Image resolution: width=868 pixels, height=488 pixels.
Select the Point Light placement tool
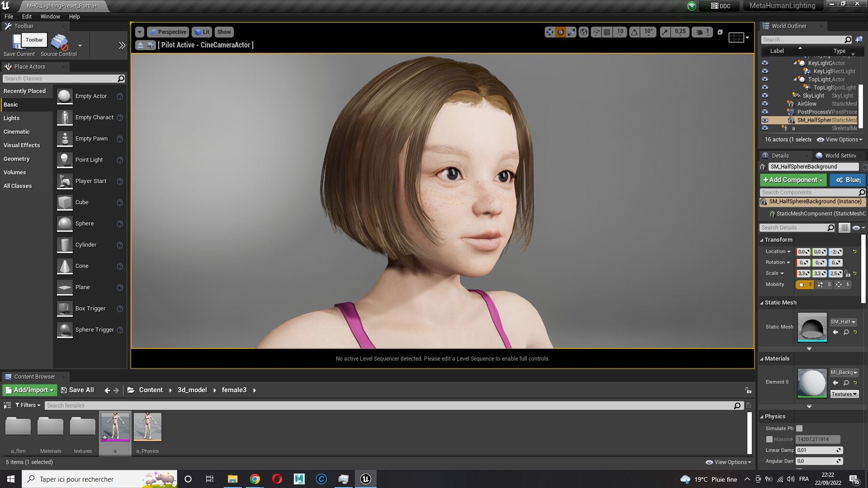click(89, 159)
